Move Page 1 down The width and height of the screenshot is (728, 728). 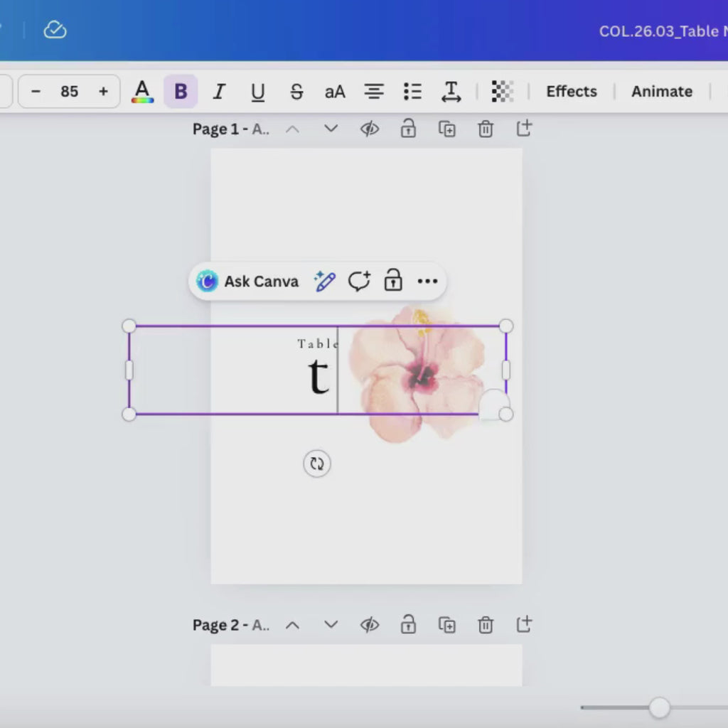click(x=331, y=129)
